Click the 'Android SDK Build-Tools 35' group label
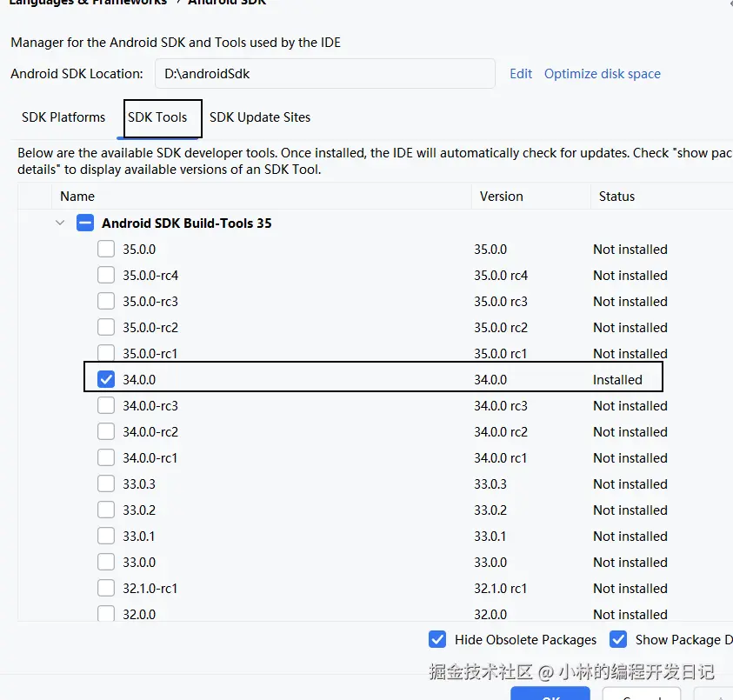The image size is (733, 700). tap(187, 223)
